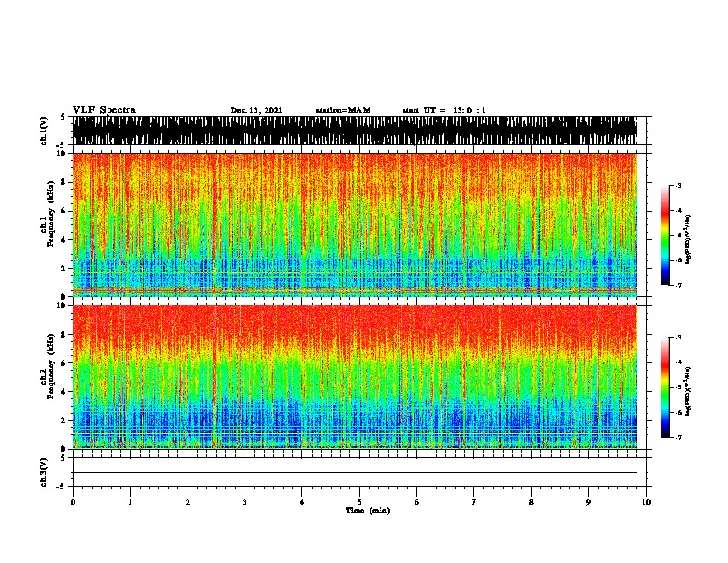Click the 'station=MAM' label

343,110
